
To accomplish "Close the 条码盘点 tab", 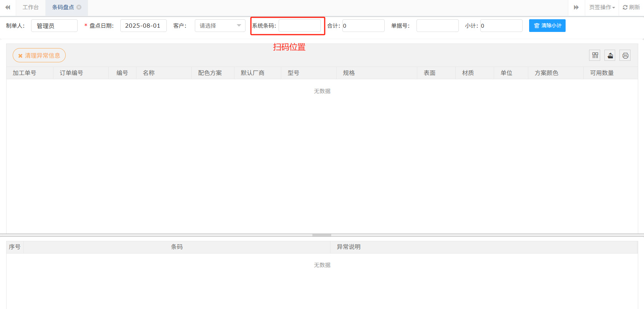I will click(79, 7).
